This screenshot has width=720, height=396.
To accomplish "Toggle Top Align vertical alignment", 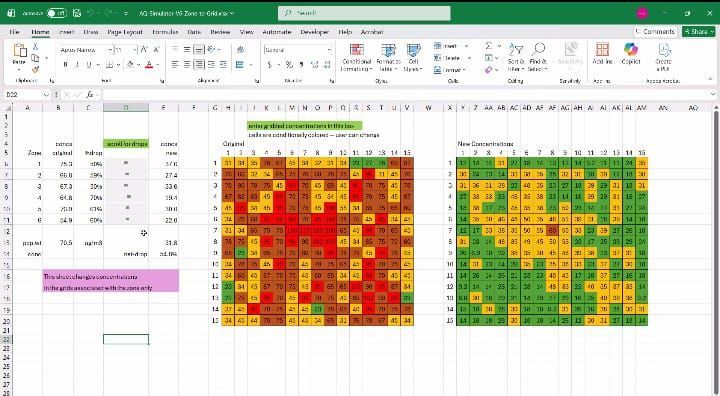I will pos(175,50).
